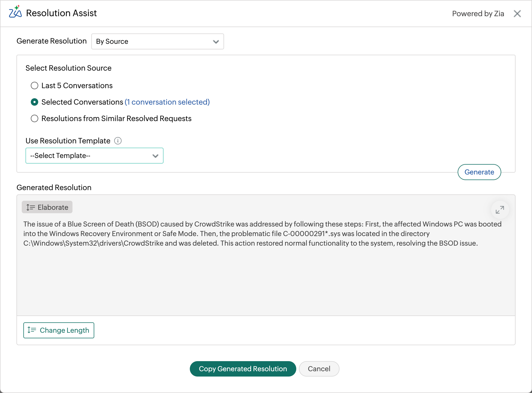Click the info icon beside Use Resolution Template
The height and width of the screenshot is (393, 532).
(x=118, y=141)
